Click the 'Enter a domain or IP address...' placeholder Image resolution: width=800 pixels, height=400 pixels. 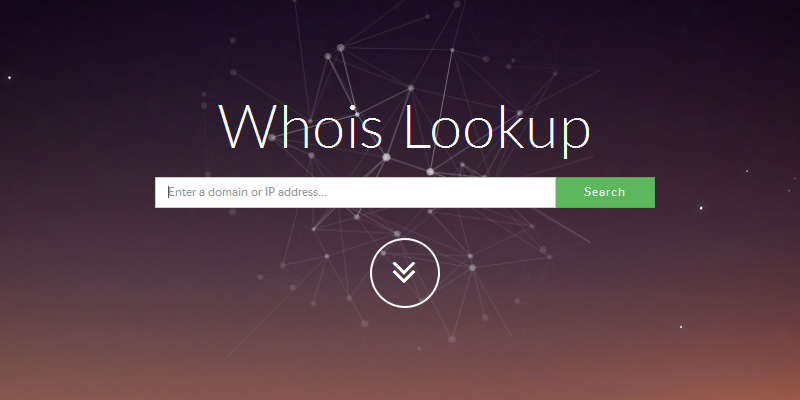(x=247, y=192)
